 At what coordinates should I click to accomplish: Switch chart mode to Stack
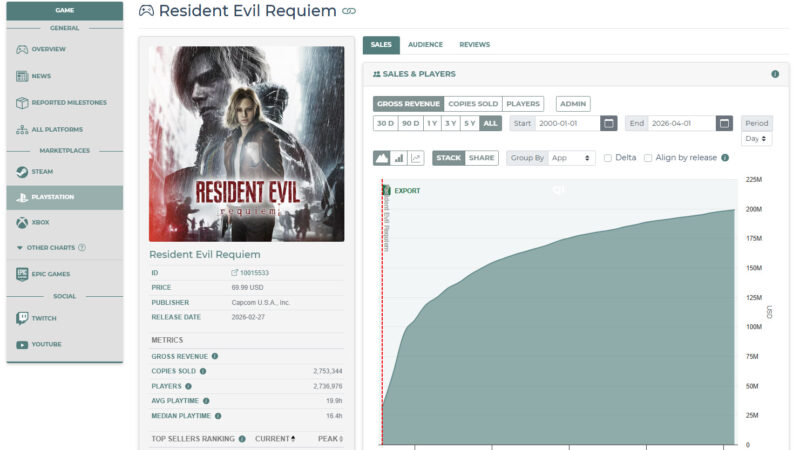[448, 158]
